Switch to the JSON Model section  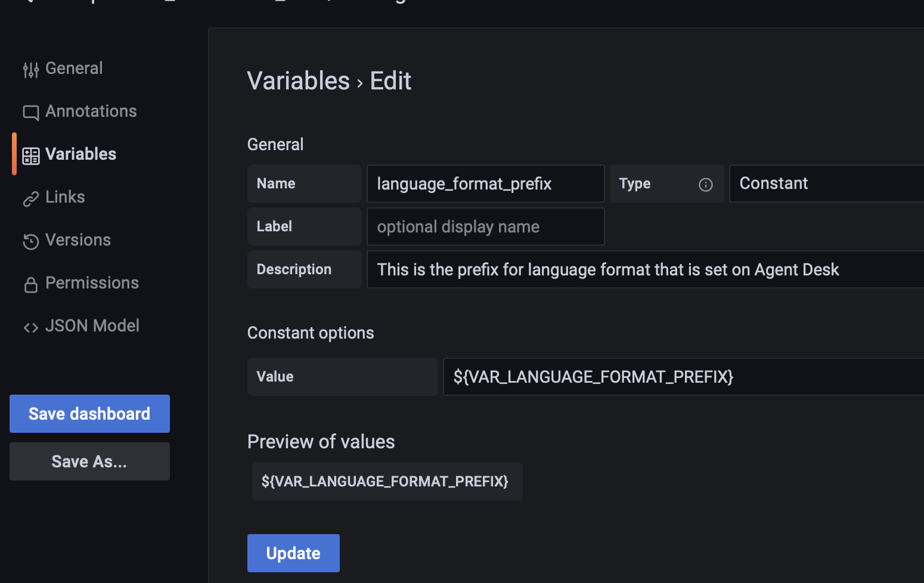coord(92,326)
